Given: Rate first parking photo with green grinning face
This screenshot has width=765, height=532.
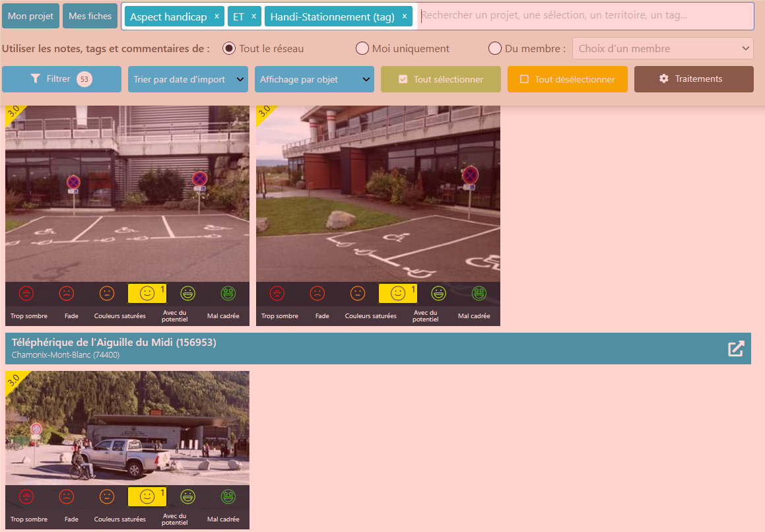Looking at the screenshot, I should pos(188,293).
